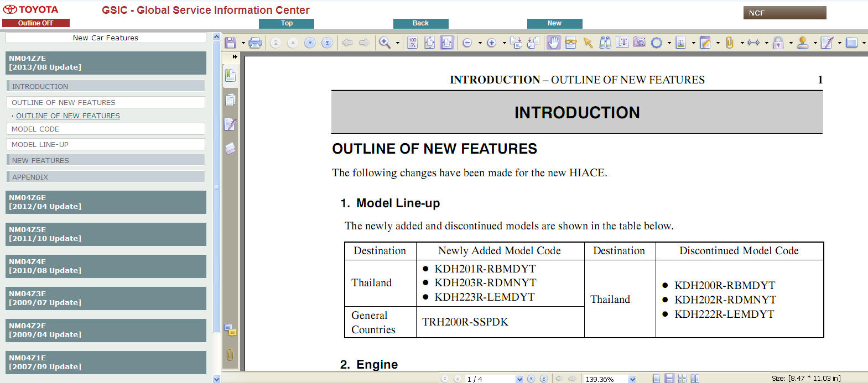The height and width of the screenshot is (383, 868).
Task: Open NM04Z3E 2009/07 Update
Action: tap(106, 298)
